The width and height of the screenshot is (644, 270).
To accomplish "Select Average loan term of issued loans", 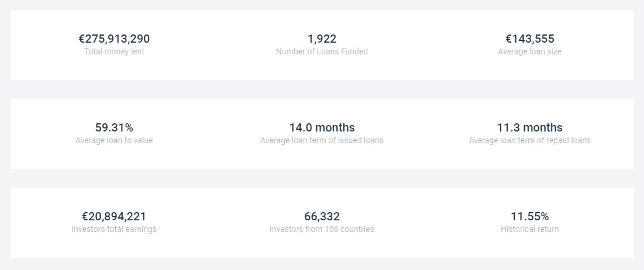I will 322,140.
